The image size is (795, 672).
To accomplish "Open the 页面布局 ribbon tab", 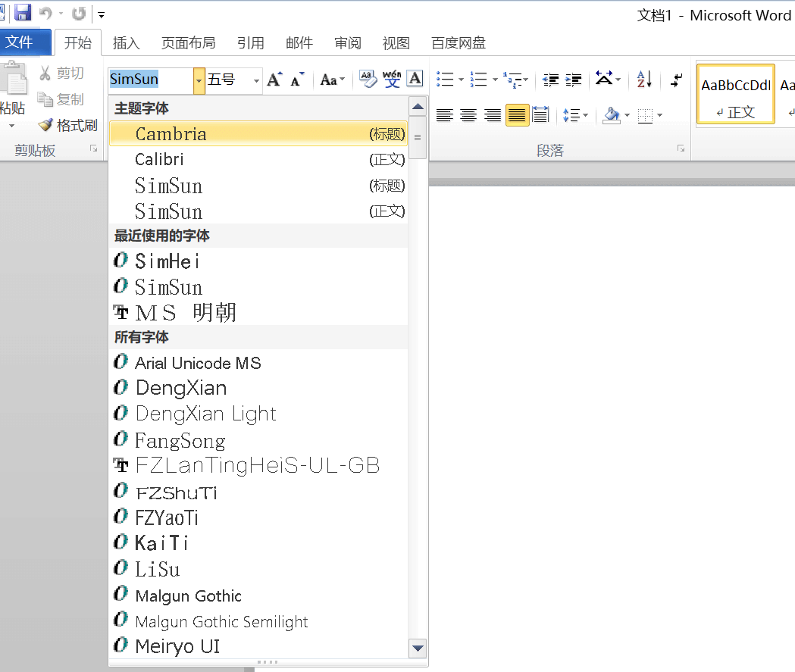I will [188, 43].
